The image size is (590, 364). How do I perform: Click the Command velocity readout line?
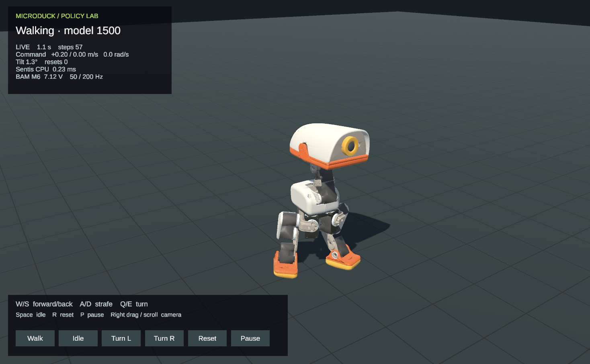[72, 54]
